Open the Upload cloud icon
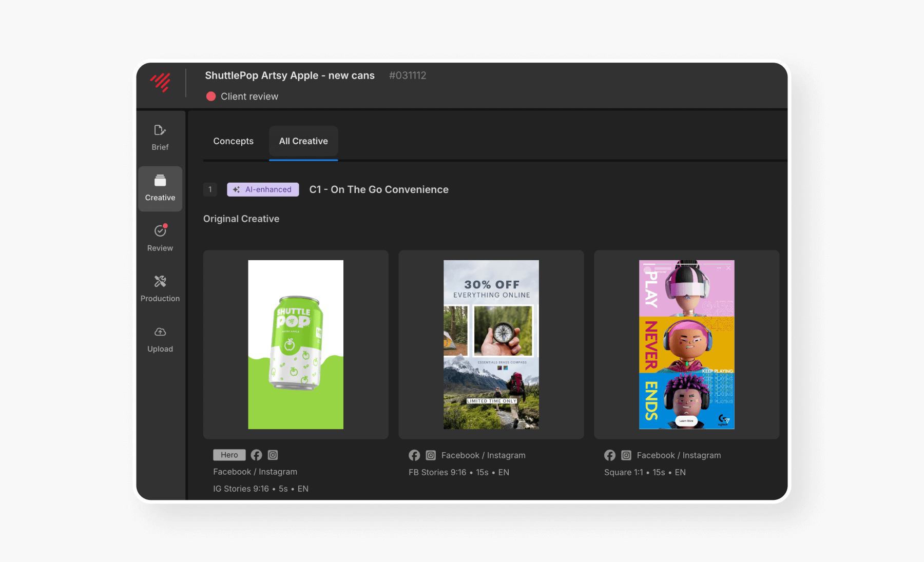Image resolution: width=924 pixels, height=562 pixels. click(160, 339)
